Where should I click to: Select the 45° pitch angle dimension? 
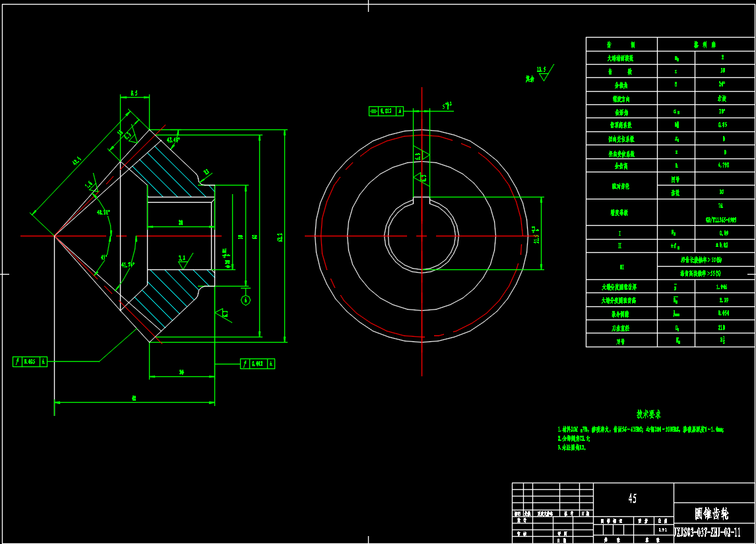pyautogui.click(x=103, y=257)
